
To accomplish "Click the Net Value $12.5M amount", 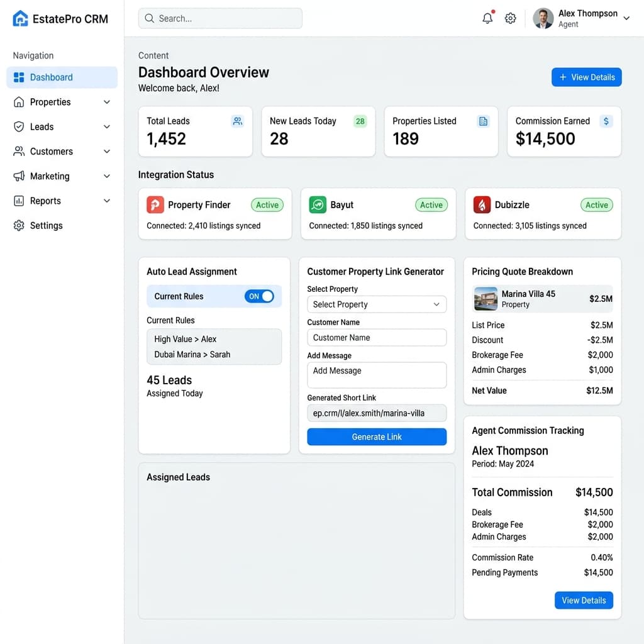I will tap(599, 391).
